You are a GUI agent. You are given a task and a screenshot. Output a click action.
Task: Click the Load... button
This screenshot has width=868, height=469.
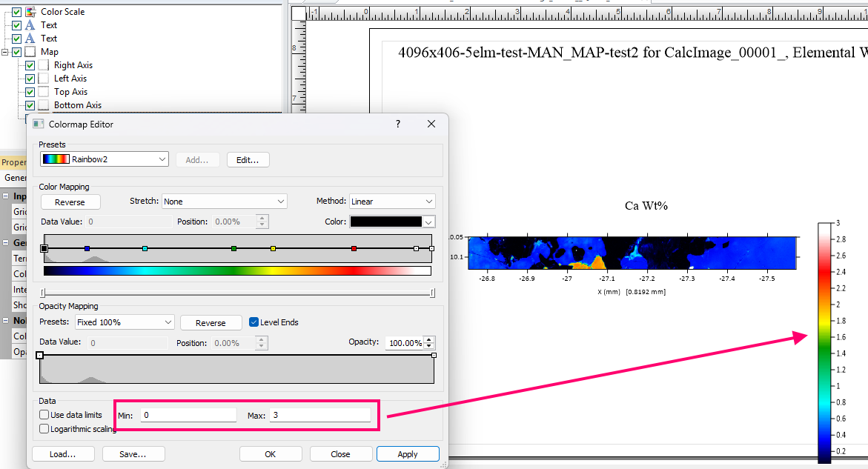coord(64,454)
